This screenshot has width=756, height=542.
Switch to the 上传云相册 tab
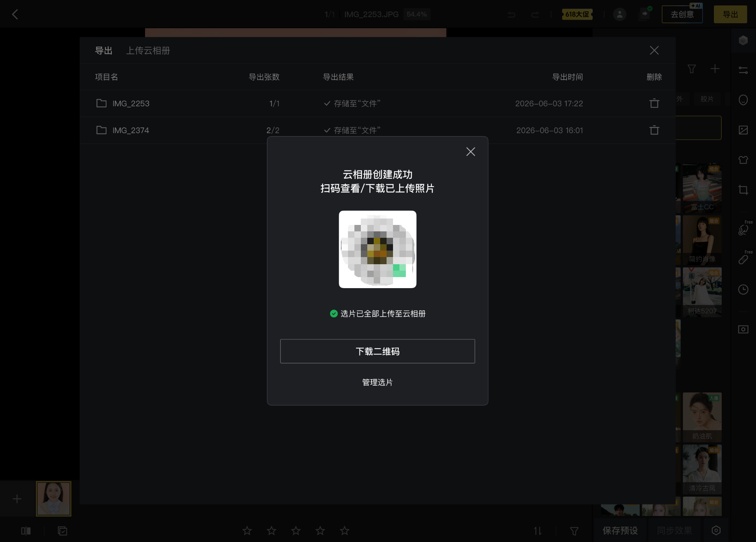[x=148, y=51]
